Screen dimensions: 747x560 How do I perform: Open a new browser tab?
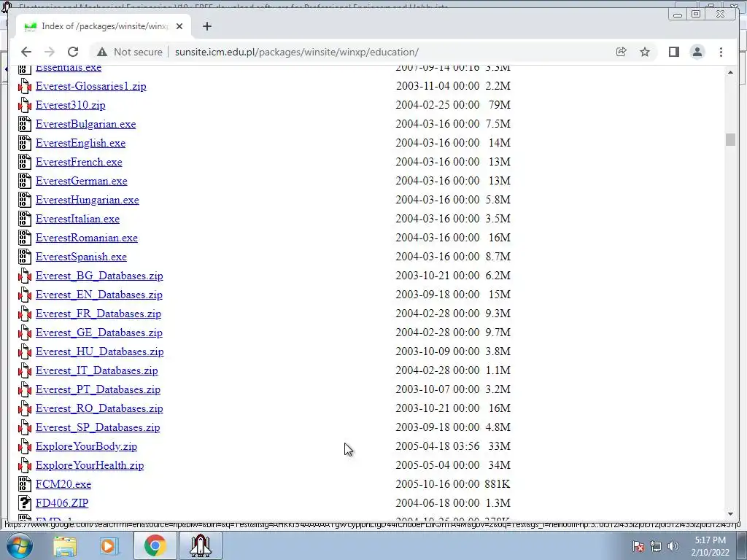[206, 26]
